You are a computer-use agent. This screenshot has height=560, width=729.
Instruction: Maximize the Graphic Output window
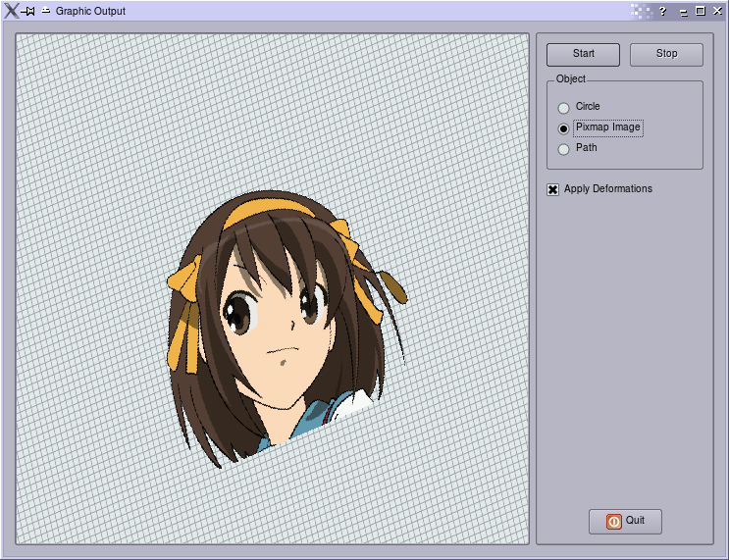[701, 11]
